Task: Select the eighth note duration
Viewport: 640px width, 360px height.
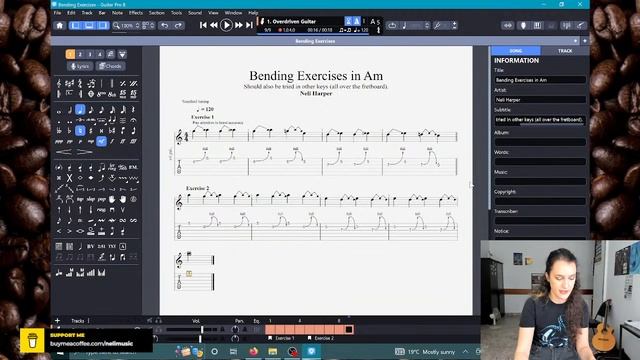Action: [91, 110]
